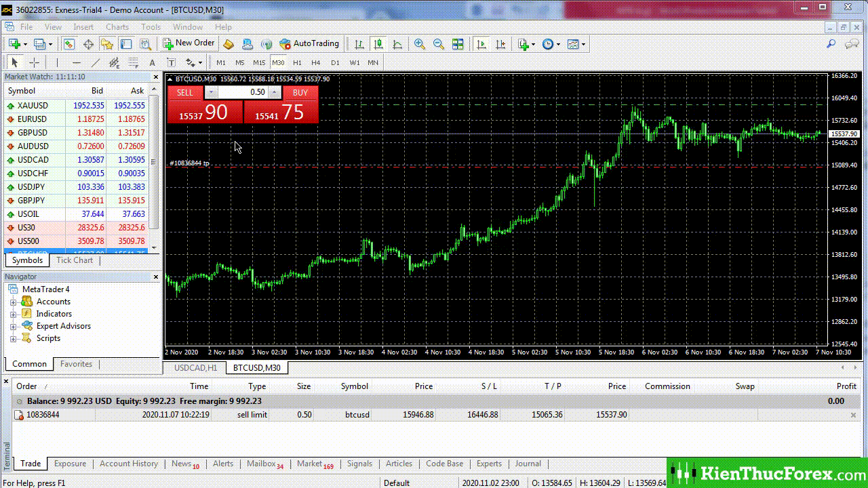
Task: Open the chat speech bubbles icon
Action: [852, 44]
